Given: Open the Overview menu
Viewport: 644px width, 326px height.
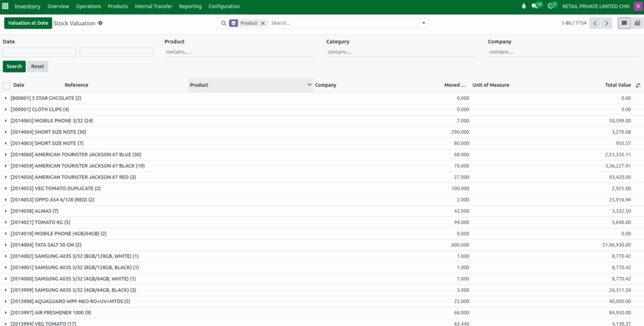Looking at the screenshot, I should [x=58, y=6].
